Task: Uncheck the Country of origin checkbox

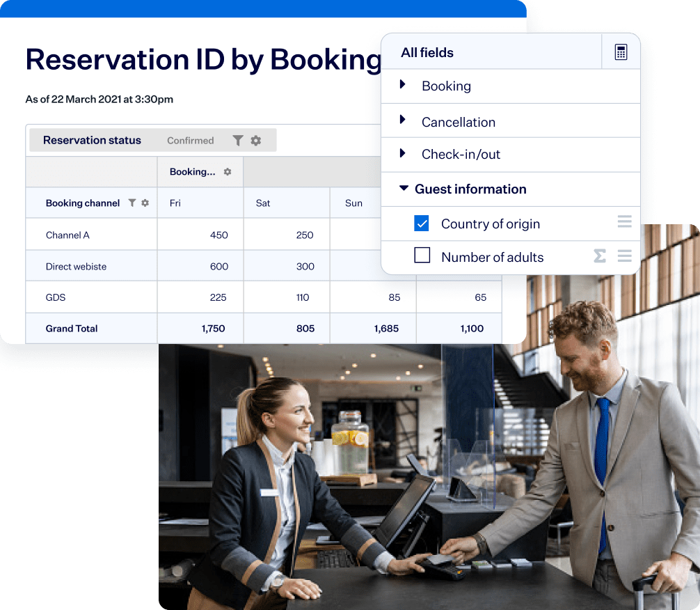Action: tap(422, 224)
